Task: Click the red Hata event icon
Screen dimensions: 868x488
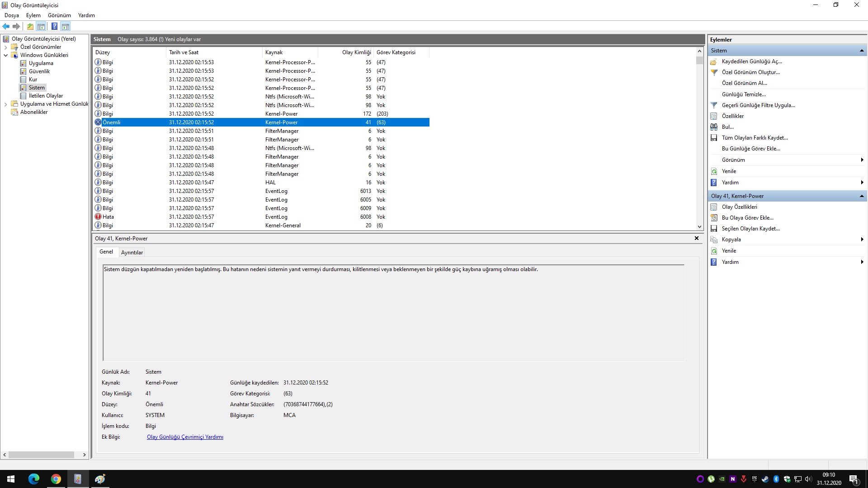Action: 98,217
